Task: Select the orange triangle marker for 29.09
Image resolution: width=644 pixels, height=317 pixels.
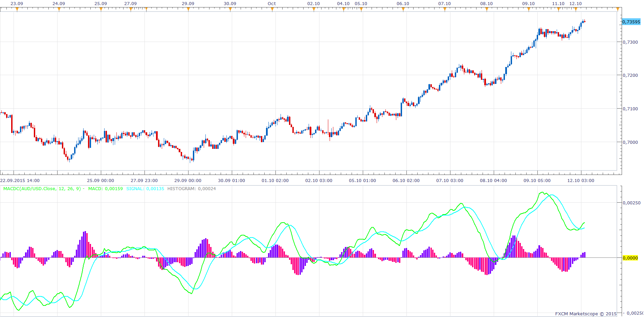Action: [188, 9]
